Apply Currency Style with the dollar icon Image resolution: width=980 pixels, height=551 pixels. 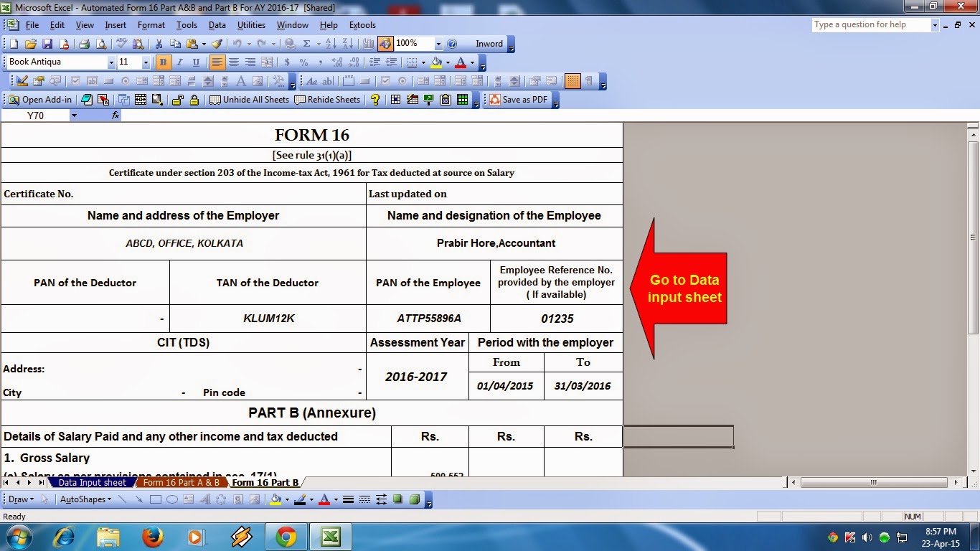(x=287, y=62)
